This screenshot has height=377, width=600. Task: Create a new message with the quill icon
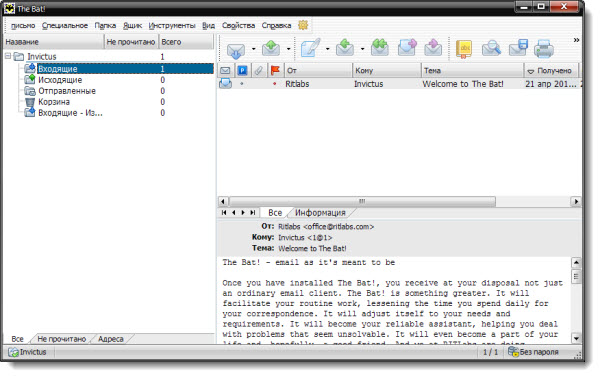click(310, 48)
